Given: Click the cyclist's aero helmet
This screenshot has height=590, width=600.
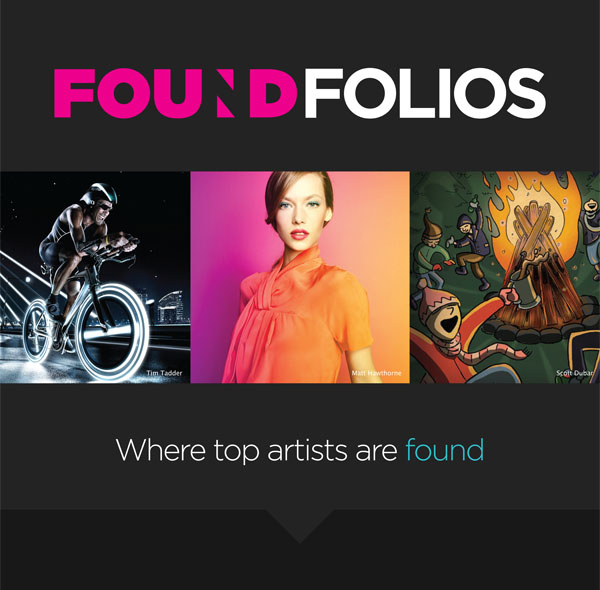Looking at the screenshot, I should 99,194.
